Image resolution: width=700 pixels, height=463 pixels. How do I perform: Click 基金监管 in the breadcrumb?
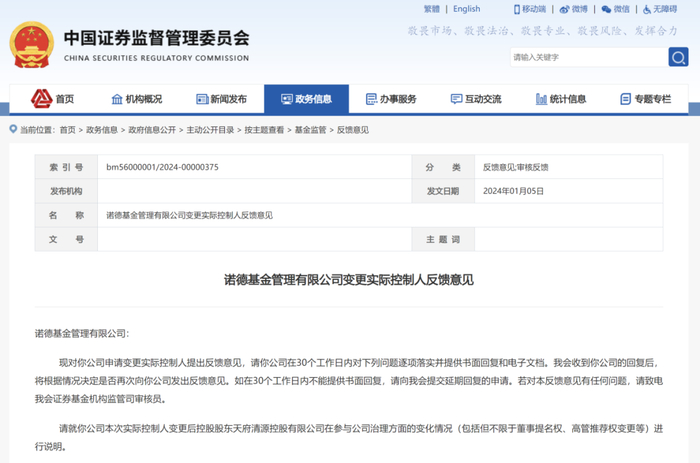(310, 130)
